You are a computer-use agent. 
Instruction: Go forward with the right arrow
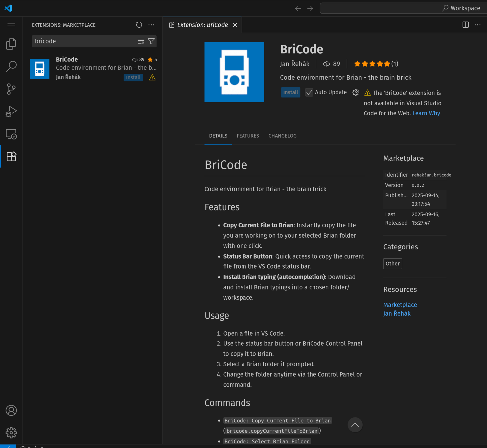click(x=310, y=8)
